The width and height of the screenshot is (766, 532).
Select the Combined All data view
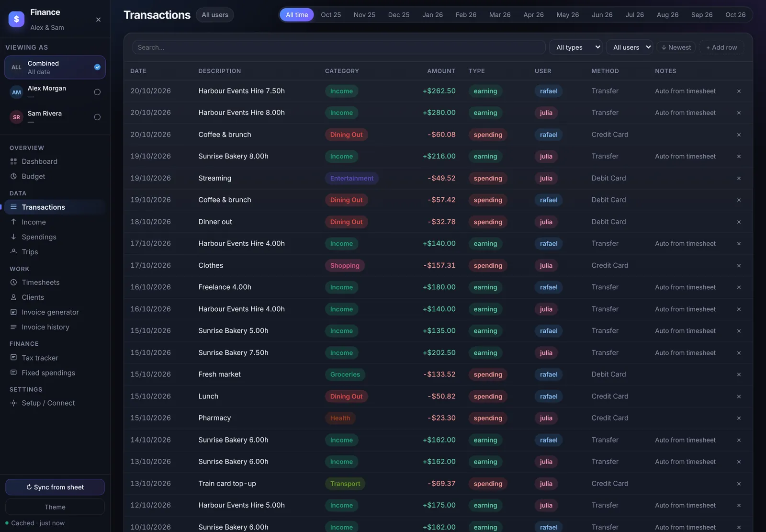coord(55,68)
